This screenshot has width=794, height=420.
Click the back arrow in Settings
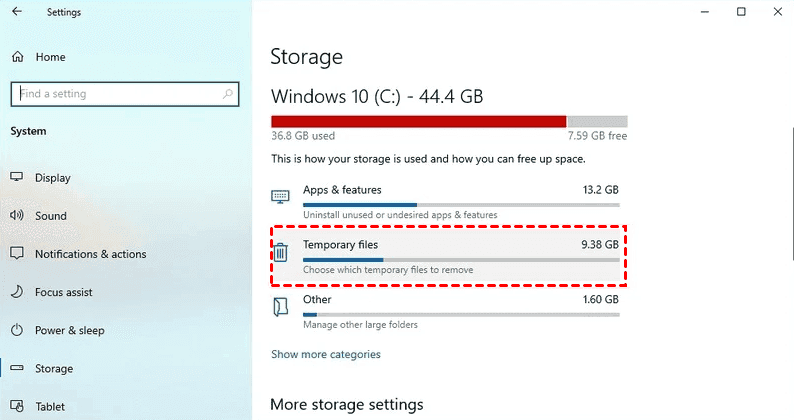pyautogui.click(x=17, y=13)
